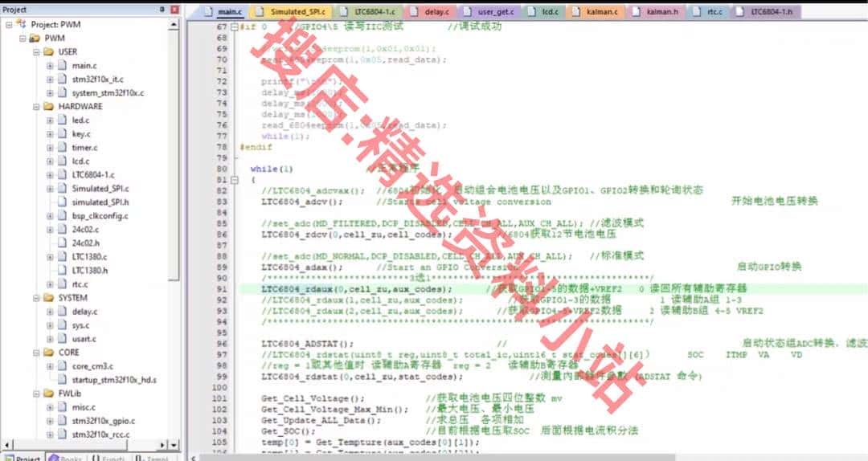Click the SYSTEM group folder icon

[x=48, y=298]
